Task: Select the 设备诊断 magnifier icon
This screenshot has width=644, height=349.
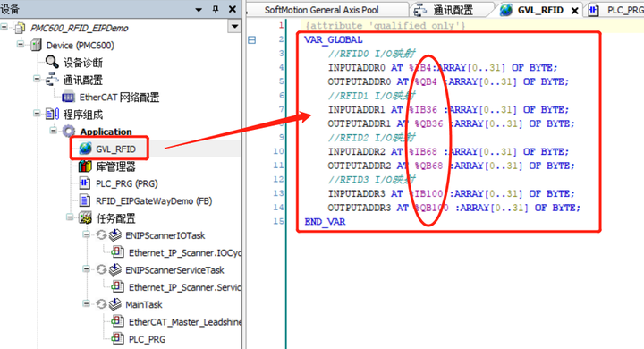Action: click(52, 62)
